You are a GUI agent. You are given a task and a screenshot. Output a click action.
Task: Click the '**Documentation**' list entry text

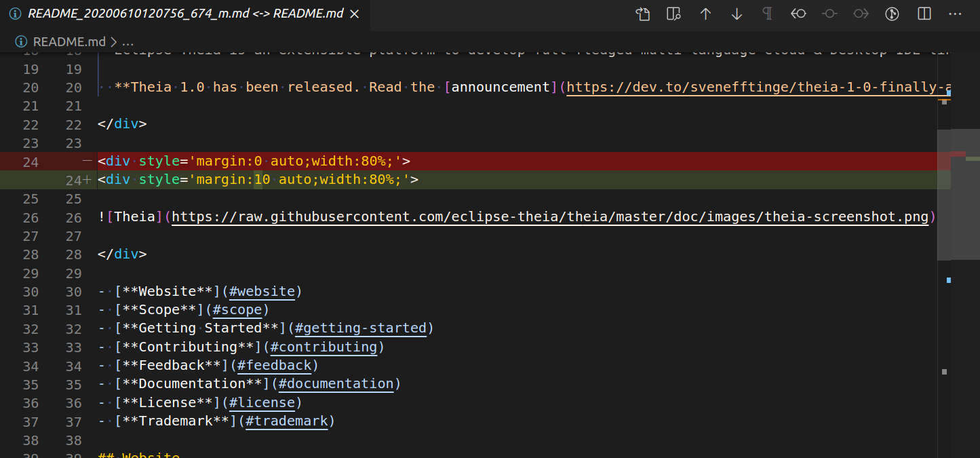coord(192,383)
